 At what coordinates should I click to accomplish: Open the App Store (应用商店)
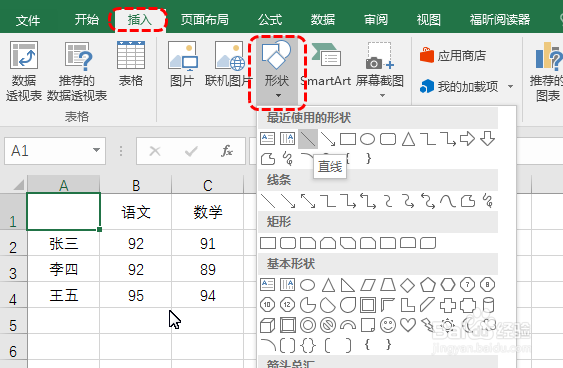click(453, 56)
